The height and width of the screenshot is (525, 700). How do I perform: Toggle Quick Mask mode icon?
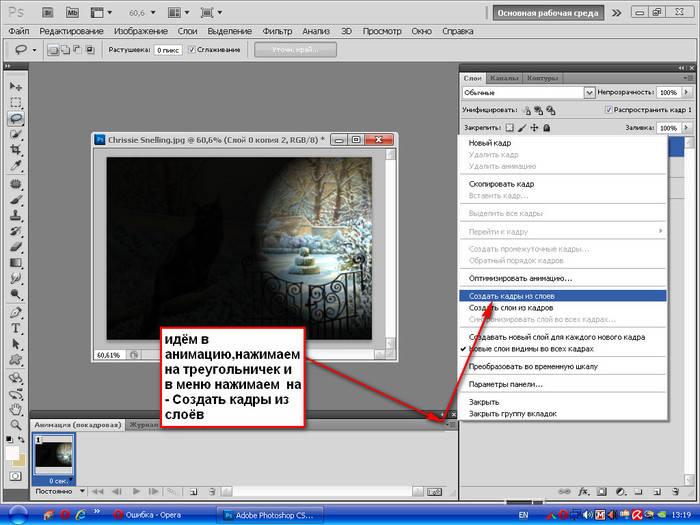click(16, 476)
